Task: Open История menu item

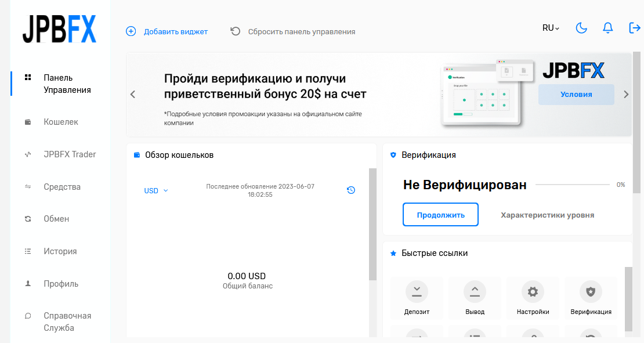Action: point(60,251)
